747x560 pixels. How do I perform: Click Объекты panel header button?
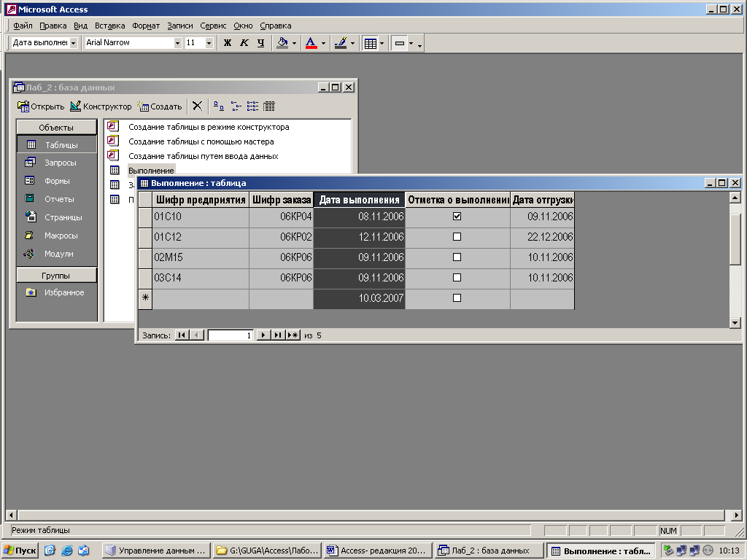coord(56,127)
